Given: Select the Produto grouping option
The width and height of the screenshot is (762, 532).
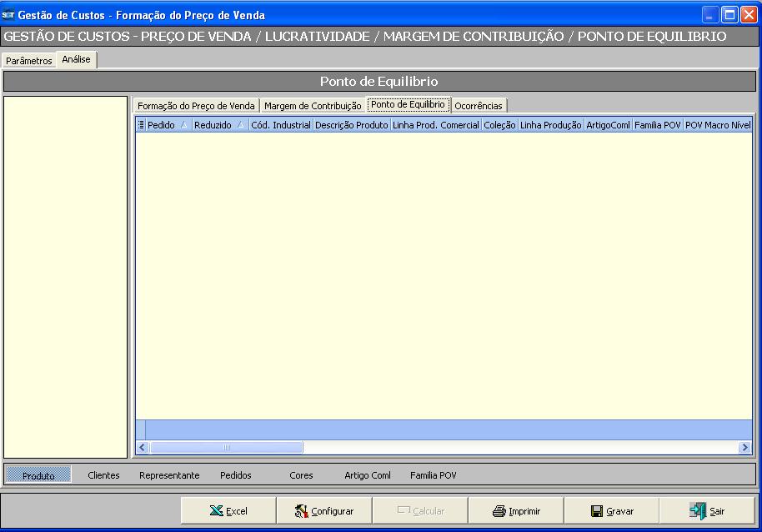Looking at the screenshot, I should click(x=38, y=475).
